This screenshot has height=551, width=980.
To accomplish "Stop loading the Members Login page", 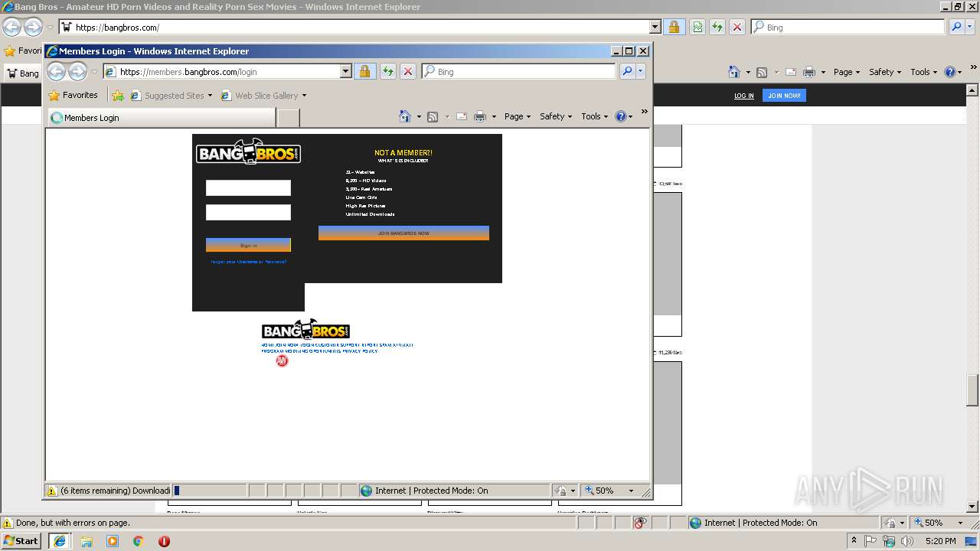I will pyautogui.click(x=408, y=71).
